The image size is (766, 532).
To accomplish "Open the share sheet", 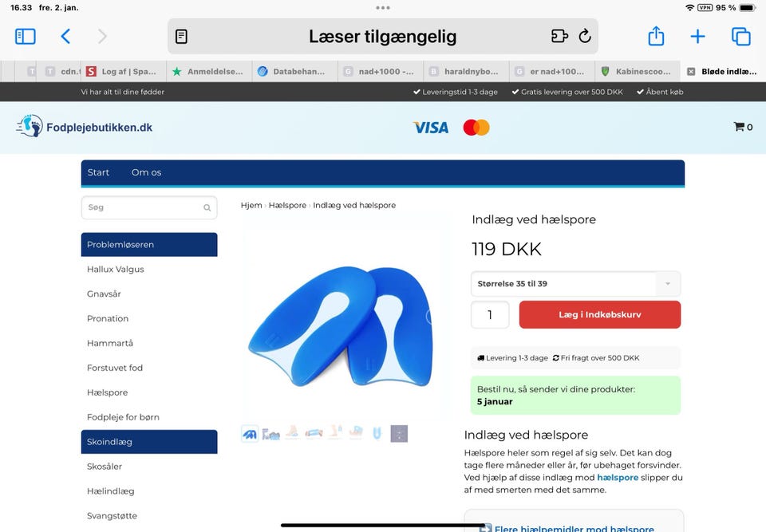I will pyautogui.click(x=656, y=36).
